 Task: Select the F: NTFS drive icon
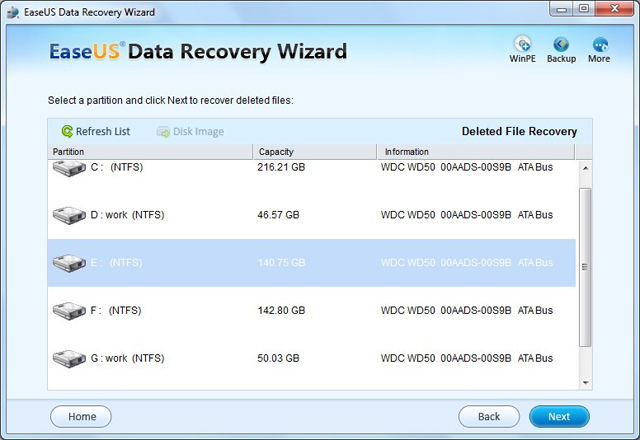(x=69, y=311)
